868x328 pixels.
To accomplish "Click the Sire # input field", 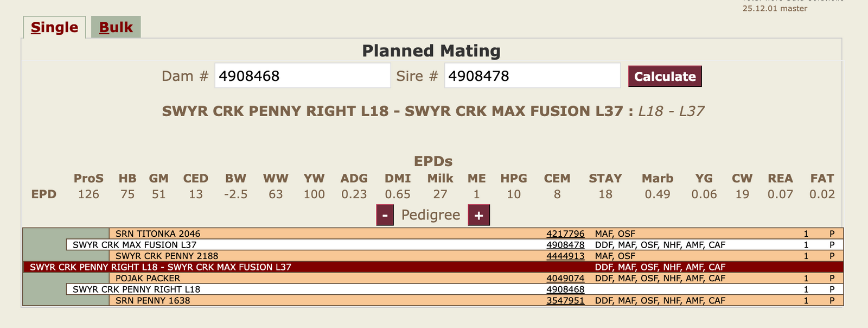I will pos(532,75).
